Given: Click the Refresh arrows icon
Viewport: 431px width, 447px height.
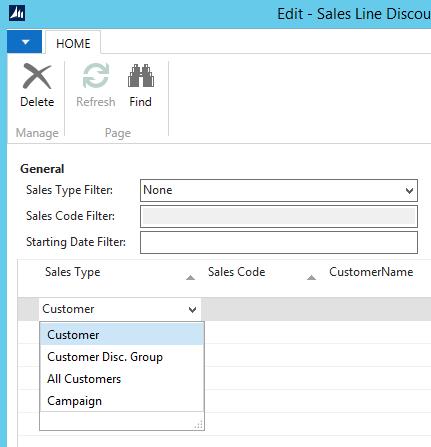Looking at the screenshot, I should (x=96, y=76).
